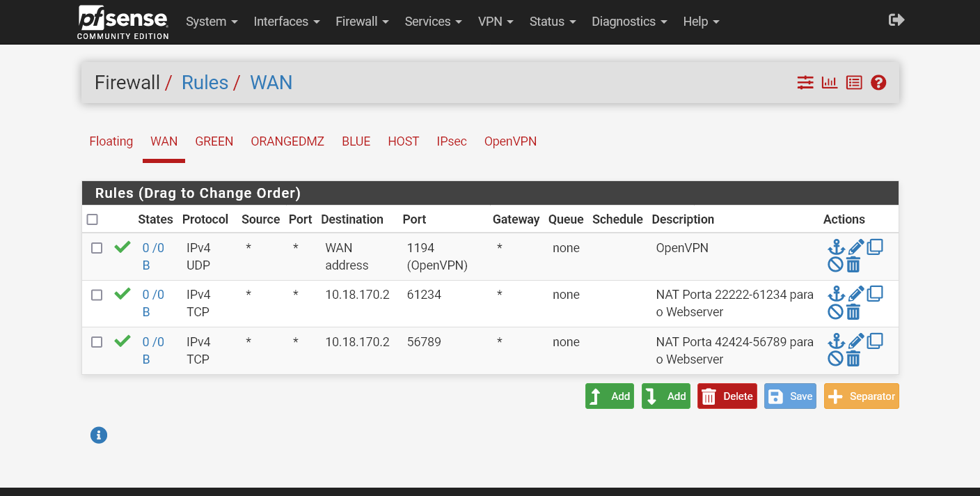
Task: Open the advanced filter options icon
Action: (x=805, y=82)
